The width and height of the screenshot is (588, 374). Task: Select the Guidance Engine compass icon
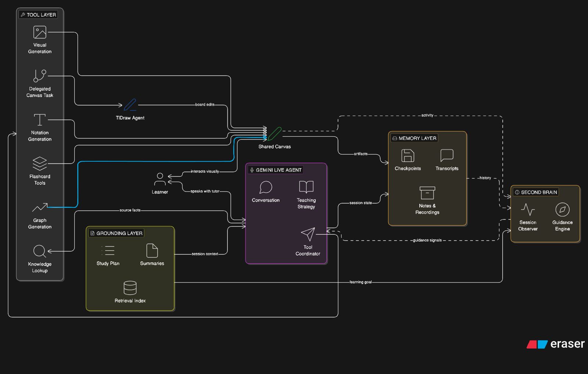click(x=562, y=209)
